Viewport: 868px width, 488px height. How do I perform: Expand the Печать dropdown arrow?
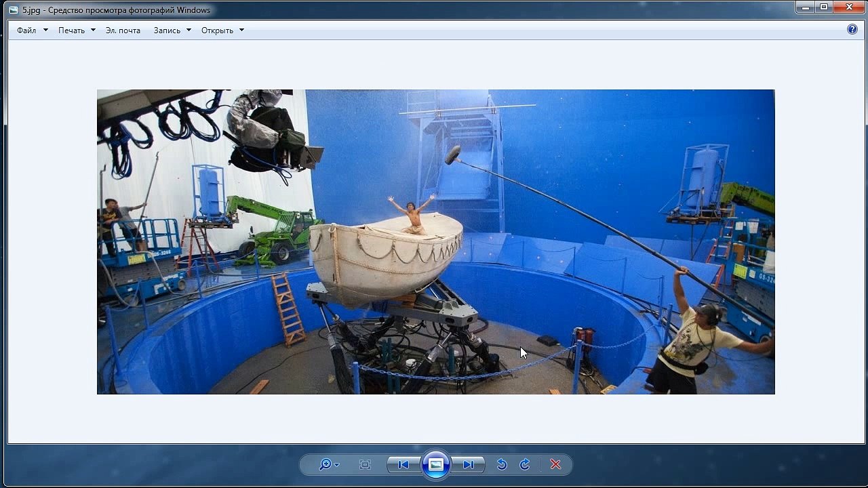pos(93,30)
